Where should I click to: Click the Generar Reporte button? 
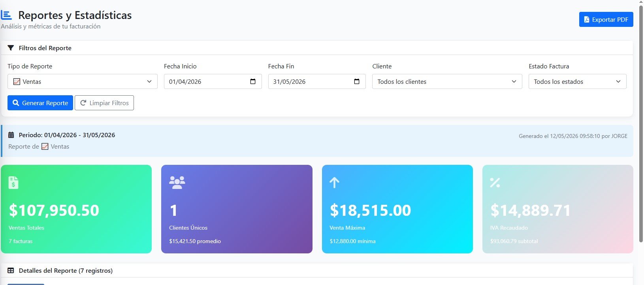click(40, 103)
